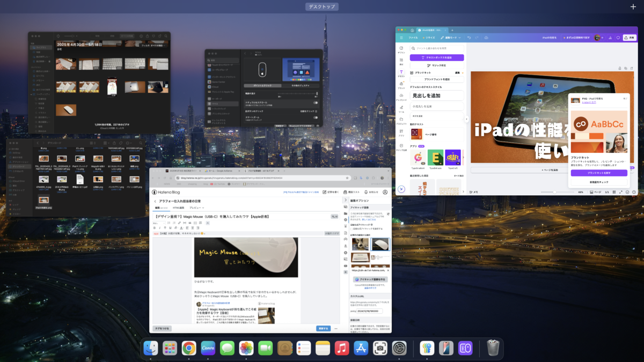The height and width of the screenshot is (362, 644).
Task: Select TypeCraft app thumbnail in Canva
Action: pyautogui.click(x=453, y=157)
